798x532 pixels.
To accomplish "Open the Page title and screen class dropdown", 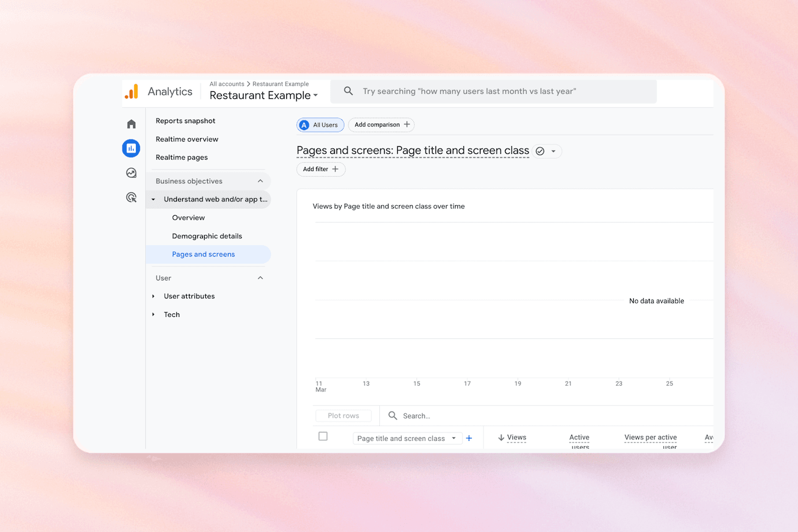I will pos(408,438).
